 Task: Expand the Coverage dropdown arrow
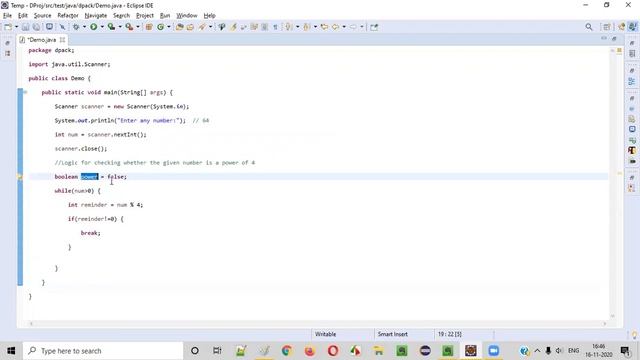pyautogui.click(x=120, y=27)
